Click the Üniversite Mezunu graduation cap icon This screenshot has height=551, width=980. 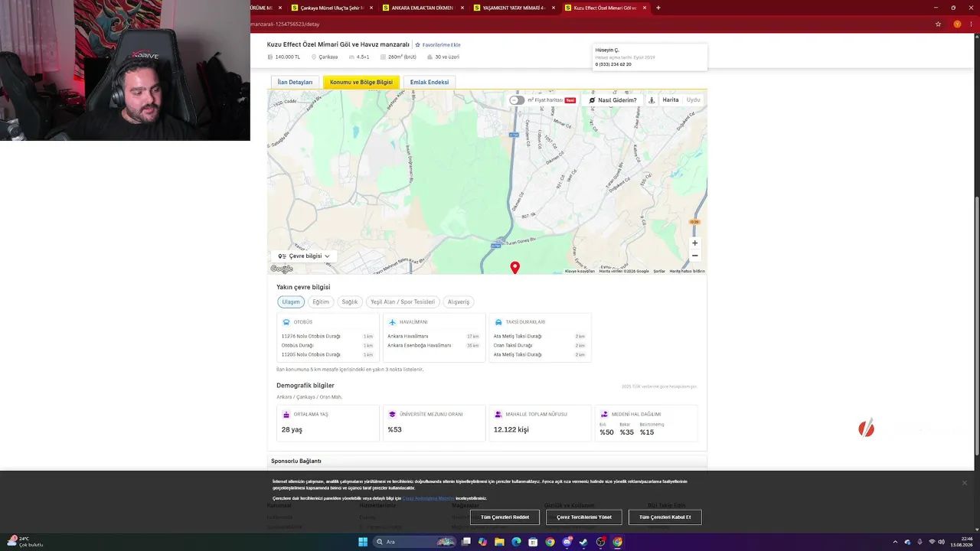[392, 415]
